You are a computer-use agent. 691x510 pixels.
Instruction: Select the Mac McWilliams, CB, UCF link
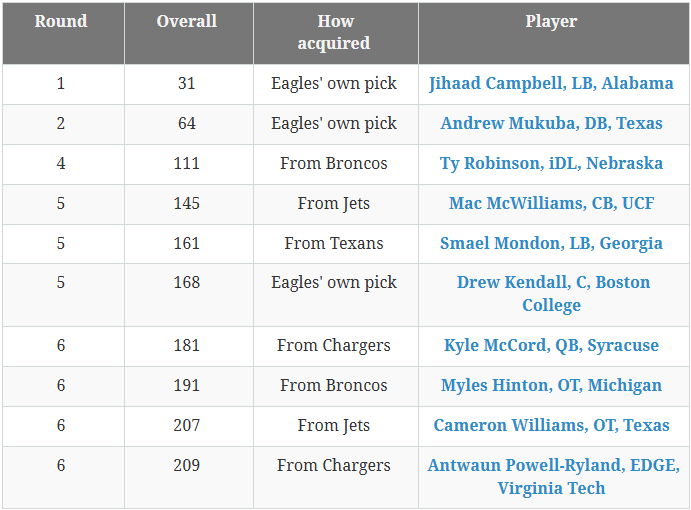coord(551,204)
